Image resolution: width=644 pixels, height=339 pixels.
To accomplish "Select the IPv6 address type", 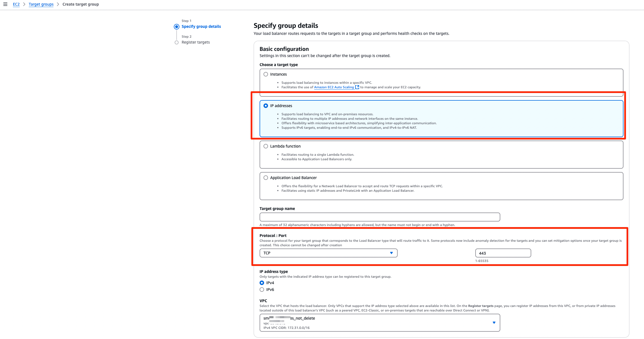I will (x=262, y=290).
